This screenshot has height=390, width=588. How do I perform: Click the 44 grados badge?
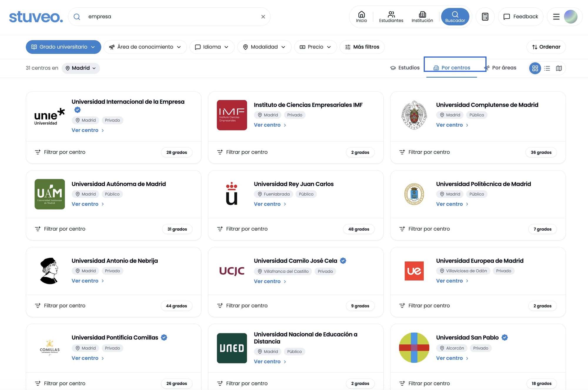pyautogui.click(x=176, y=306)
